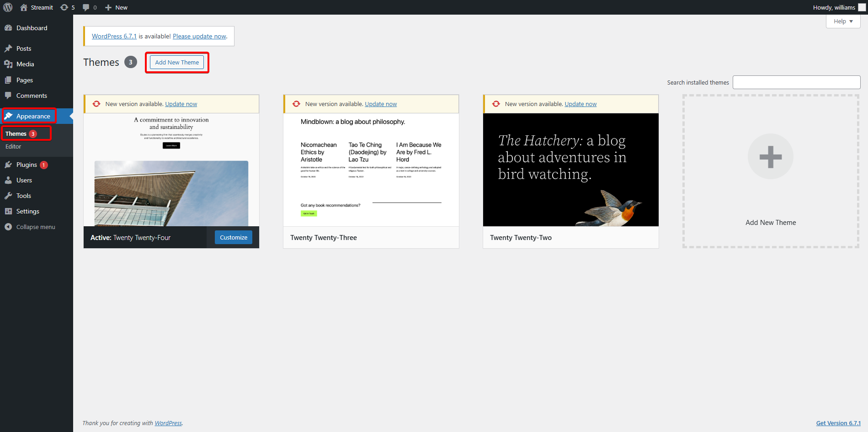Click the Settings sliders icon

coord(8,211)
